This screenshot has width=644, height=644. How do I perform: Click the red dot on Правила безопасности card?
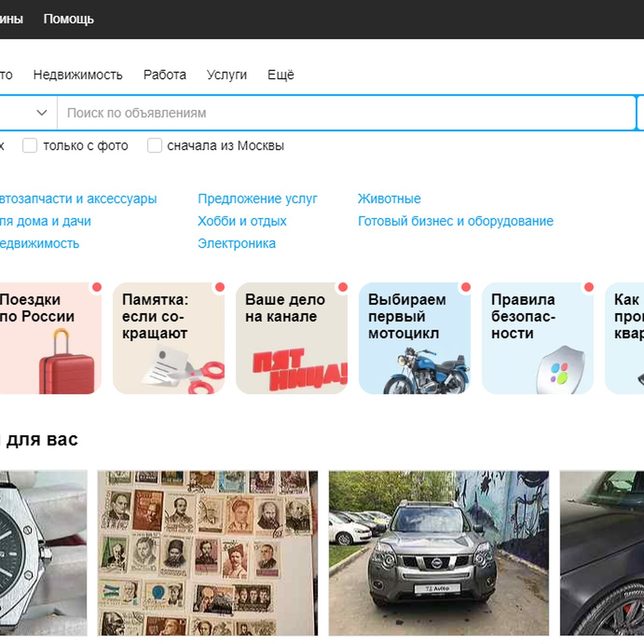[x=589, y=288]
